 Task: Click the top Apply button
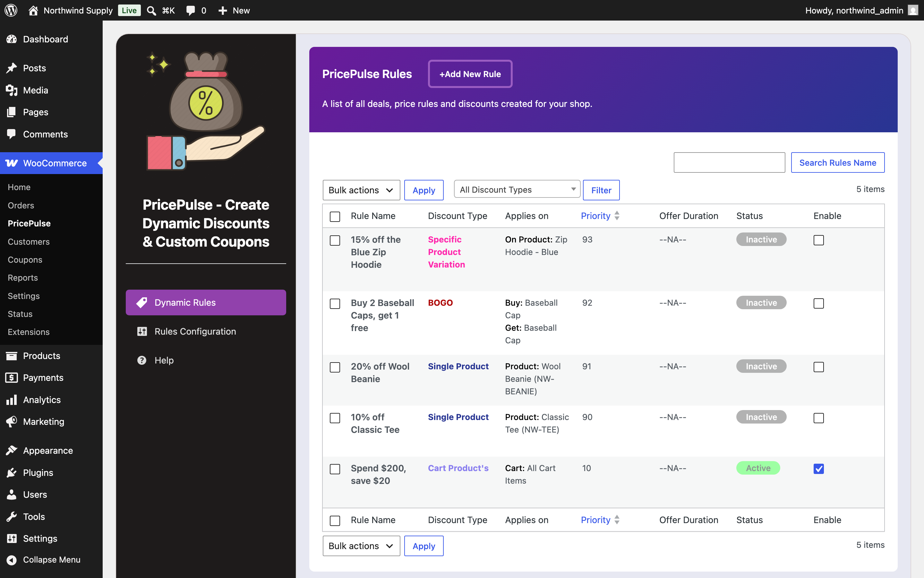click(424, 190)
